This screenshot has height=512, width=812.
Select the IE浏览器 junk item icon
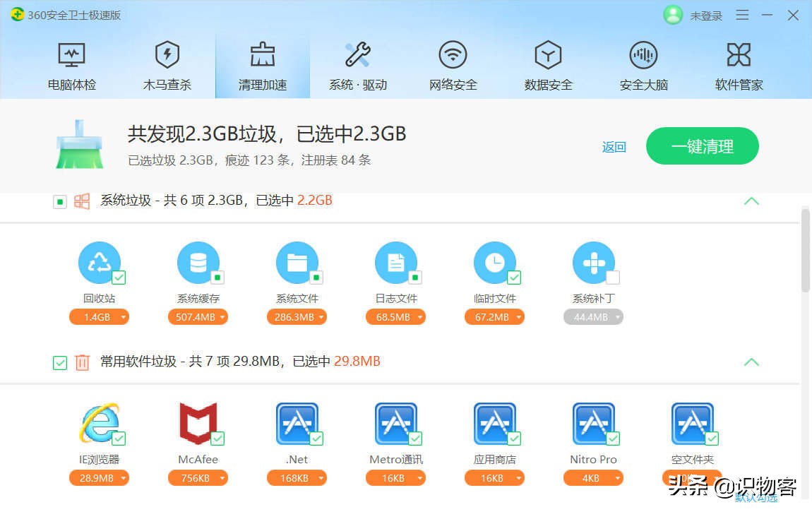tap(100, 424)
